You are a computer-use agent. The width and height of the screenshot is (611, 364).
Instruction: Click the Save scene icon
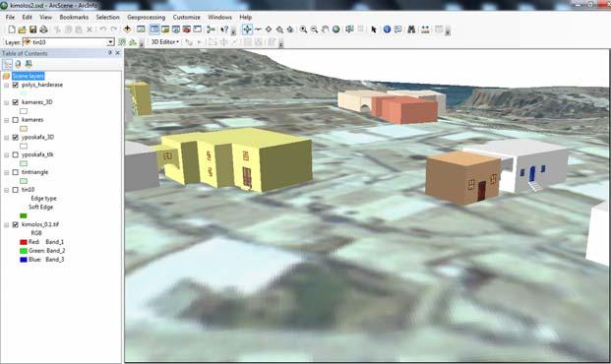click(x=33, y=30)
